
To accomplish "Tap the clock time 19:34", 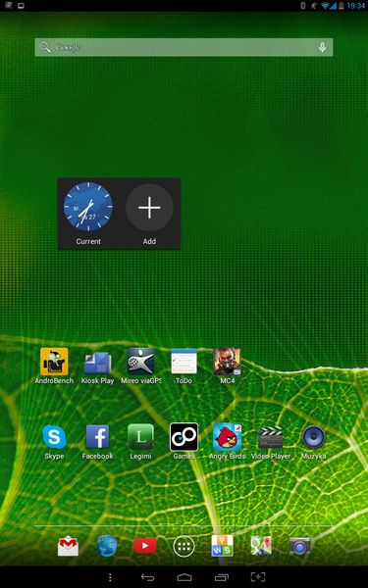I will tap(355, 6).
